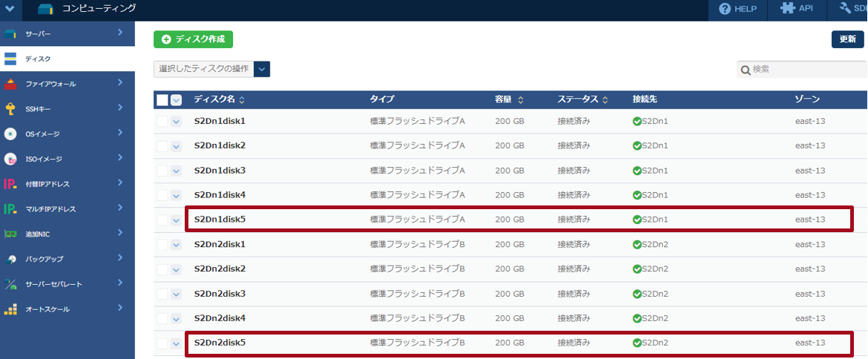
Task: Check the box for S2Dn1disk5
Action: click(x=162, y=220)
